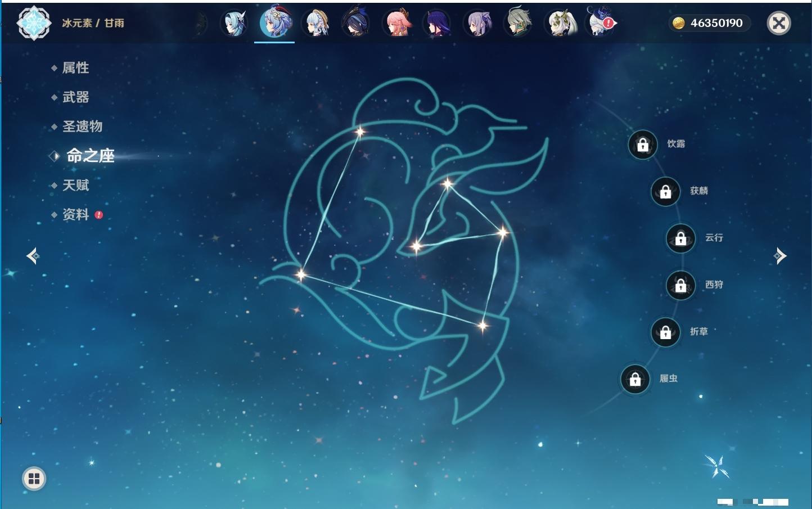The height and width of the screenshot is (509, 812).
Task: Open the locked 履虫 constellation node
Action: tap(635, 379)
